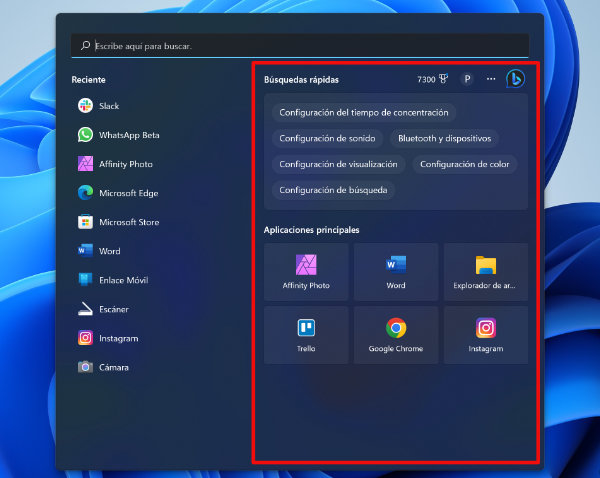The image size is (600, 478).
Task: Open Word tile in Aplicaciones principales
Action: [x=396, y=272]
